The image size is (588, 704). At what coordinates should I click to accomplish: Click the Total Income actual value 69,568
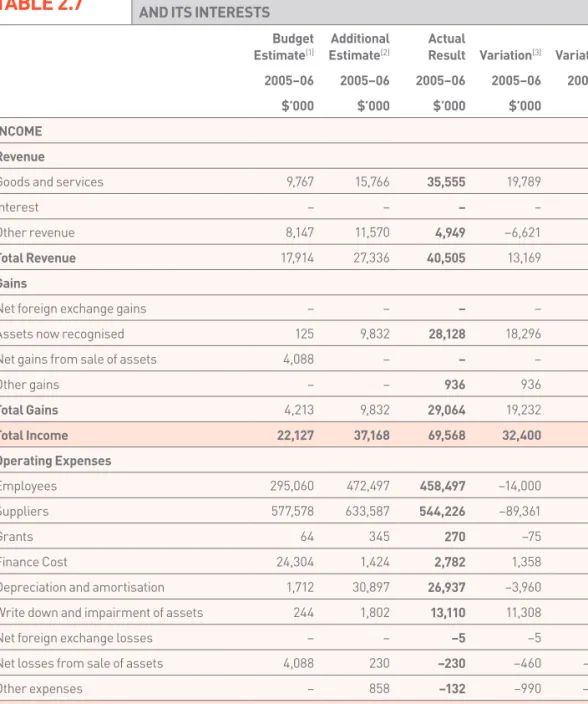point(446,435)
